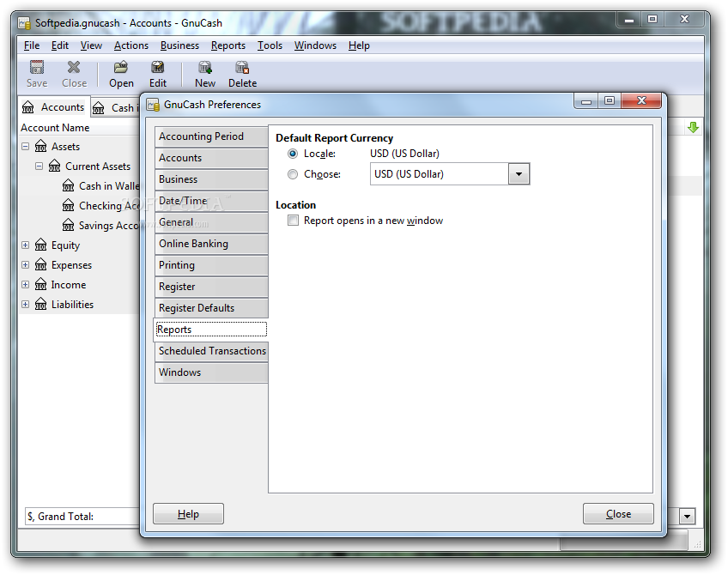Click the Cash in Wallet bank icon
Image resolution: width=728 pixels, height=575 pixels.
pyautogui.click(x=69, y=185)
